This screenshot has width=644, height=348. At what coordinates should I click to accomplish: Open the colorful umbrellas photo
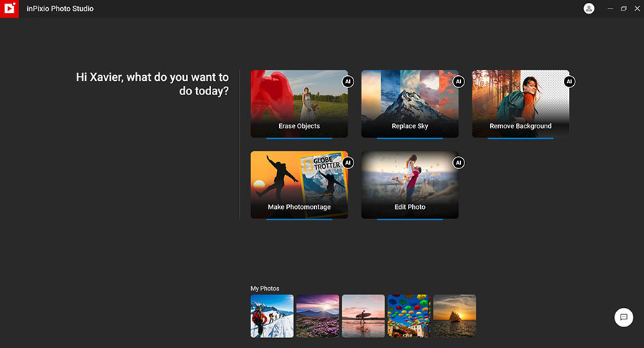point(409,316)
